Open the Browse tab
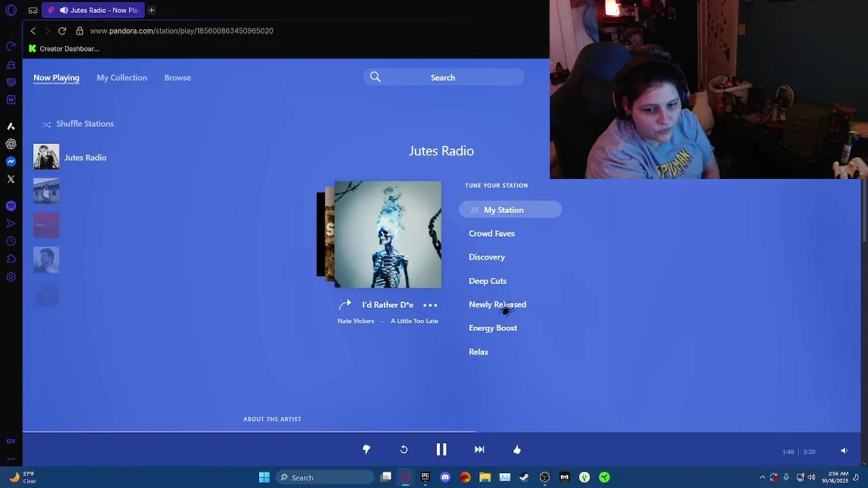Image resolution: width=868 pixels, height=488 pixels. (x=178, y=77)
